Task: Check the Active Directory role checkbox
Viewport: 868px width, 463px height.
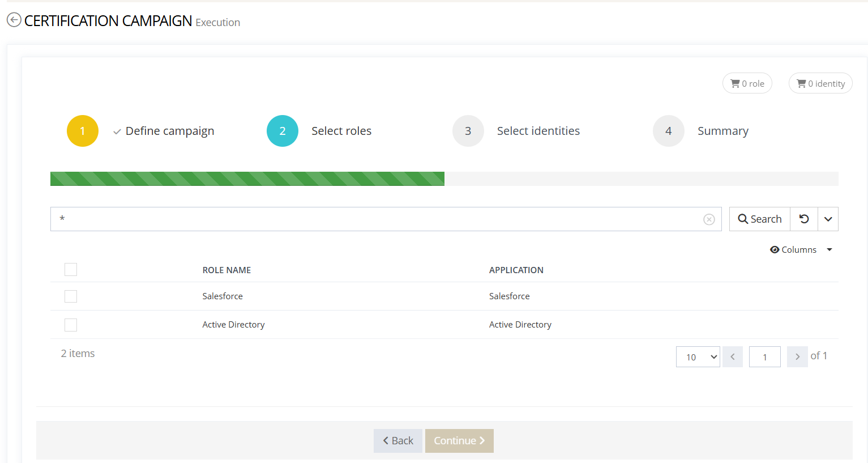Action: tap(71, 325)
